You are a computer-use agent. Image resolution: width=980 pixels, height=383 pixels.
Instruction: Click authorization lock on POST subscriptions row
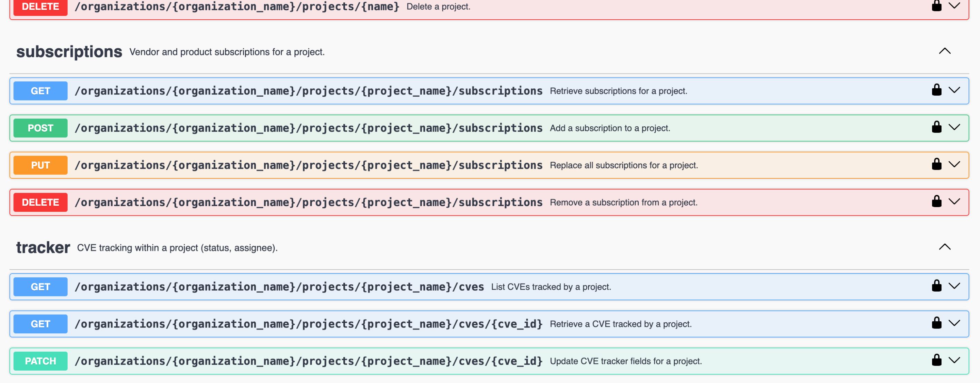click(x=937, y=127)
